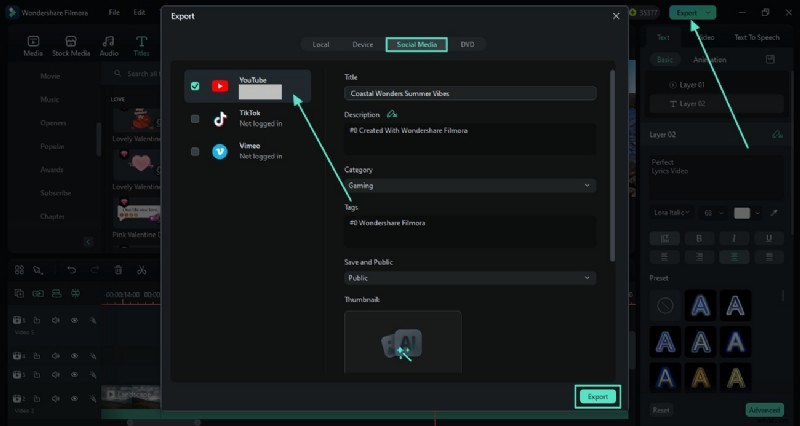This screenshot has height=426, width=800.
Task: Click the undo arrow in timeline toolbar
Action: click(71, 270)
